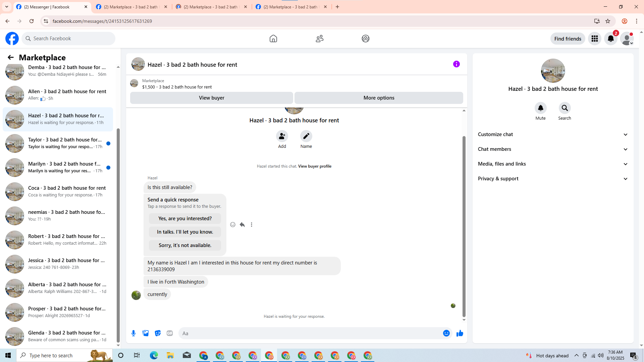
Task: Click the purple conversation information icon
Action: click(456, 64)
